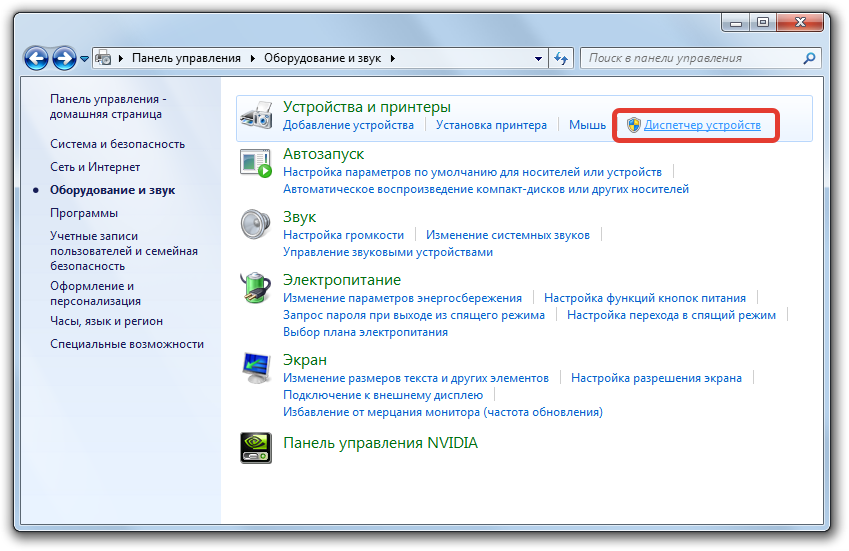Select Программы in the left sidebar
The width and height of the screenshot is (849, 551).
pos(84,213)
